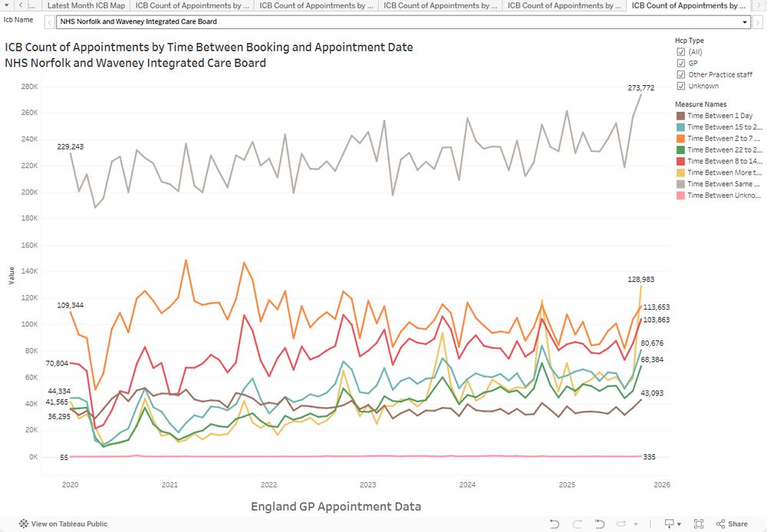
Task: Click the 2025 x-axis label
Action: 567,484
